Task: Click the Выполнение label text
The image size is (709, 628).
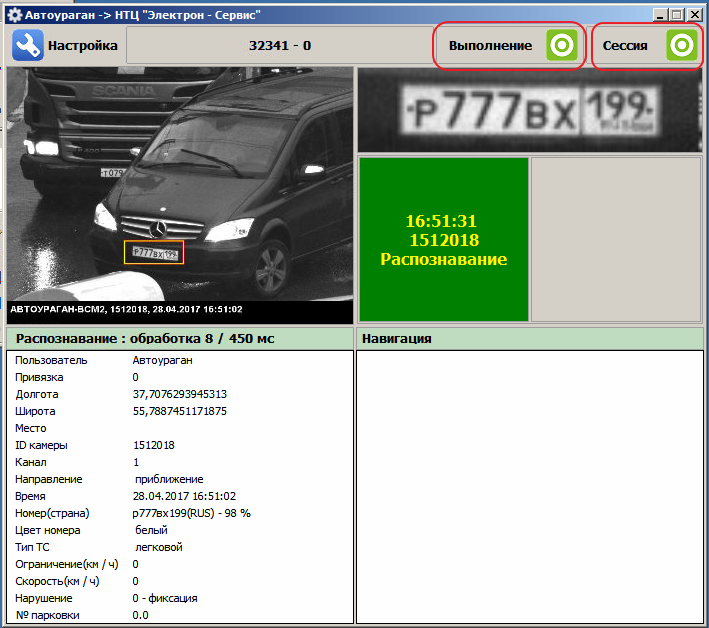Action: pyautogui.click(x=490, y=46)
